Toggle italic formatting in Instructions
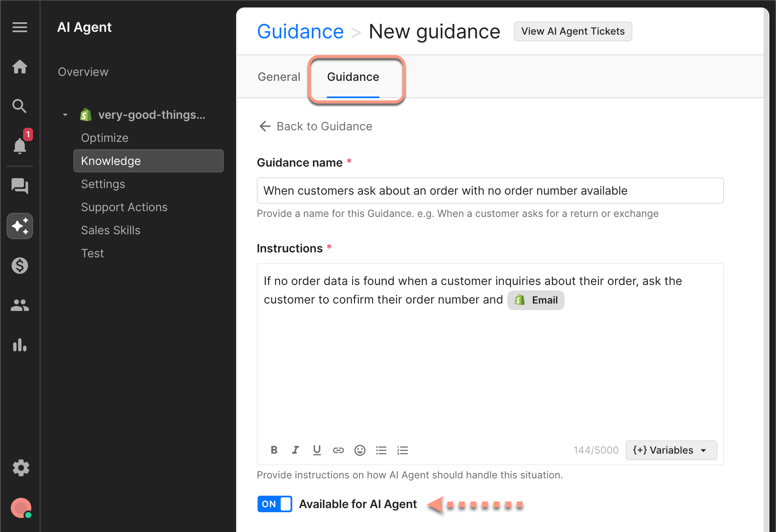Screen dimensions: 776x532 tap(296, 450)
